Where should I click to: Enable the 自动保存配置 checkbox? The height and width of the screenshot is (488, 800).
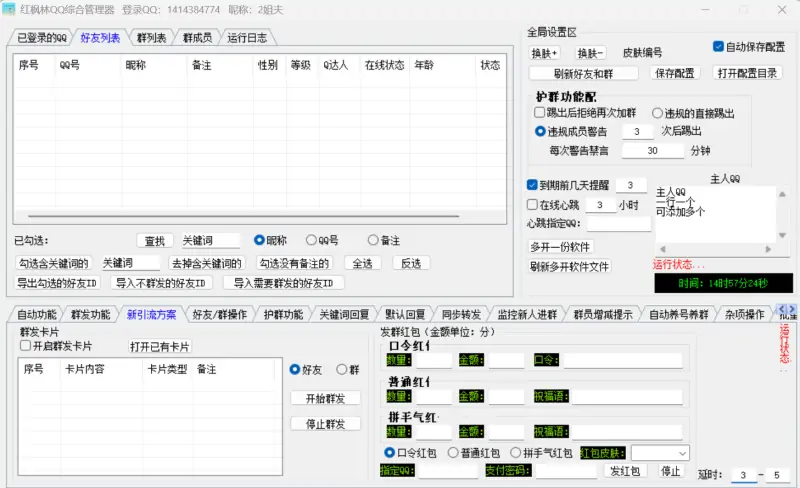pyautogui.click(x=718, y=46)
